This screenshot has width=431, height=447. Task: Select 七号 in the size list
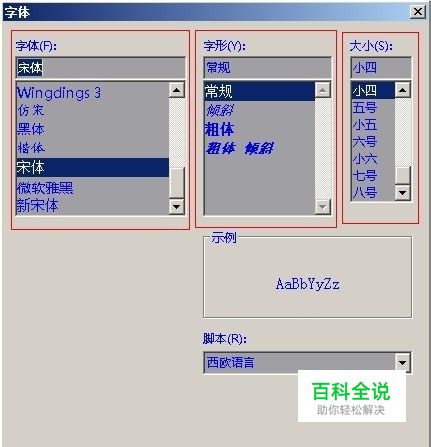(373, 175)
